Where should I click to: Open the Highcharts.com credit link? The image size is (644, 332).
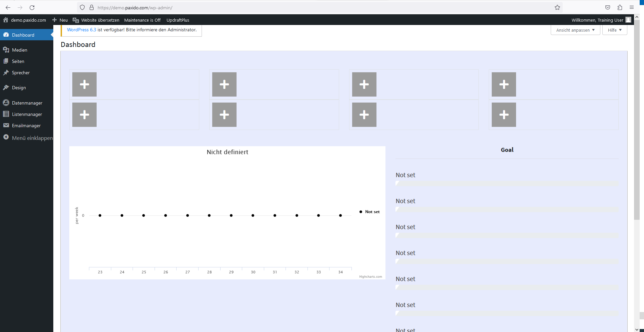pos(370,277)
